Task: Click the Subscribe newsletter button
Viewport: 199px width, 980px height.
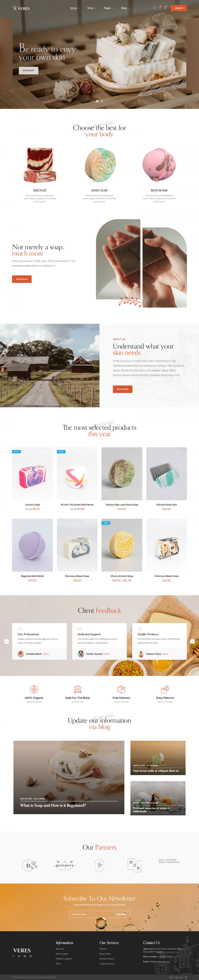Action: click(121, 914)
